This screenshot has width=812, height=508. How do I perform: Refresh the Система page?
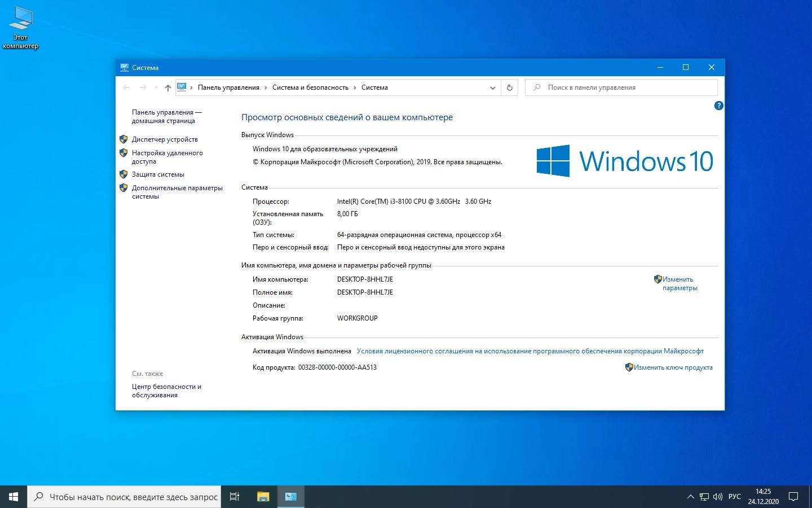click(x=509, y=87)
